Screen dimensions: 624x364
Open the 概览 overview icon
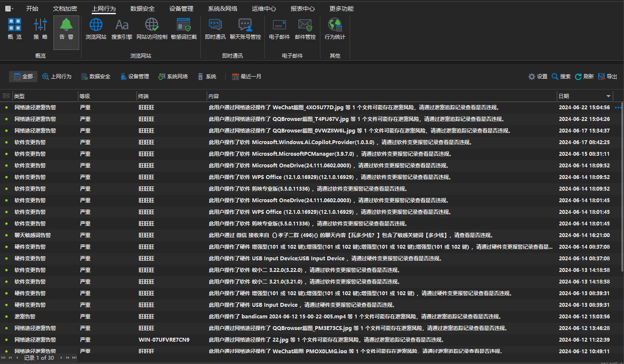coord(15,29)
